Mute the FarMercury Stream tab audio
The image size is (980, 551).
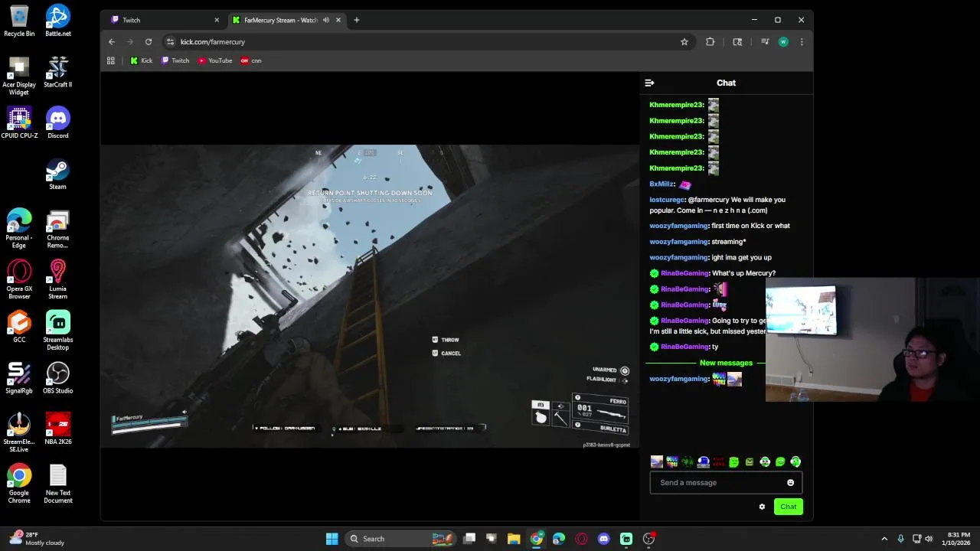point(326,20)
